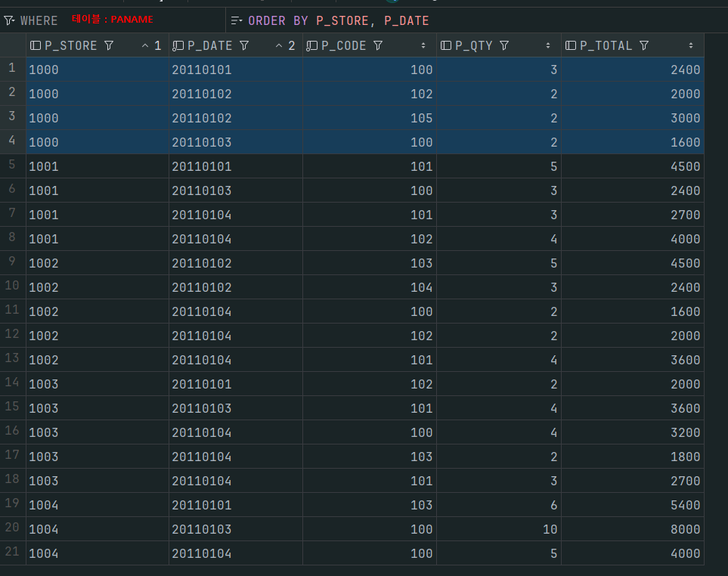Open the P_CODE column filter funnel
Viewport: 728px width, 576px height.
378,45
